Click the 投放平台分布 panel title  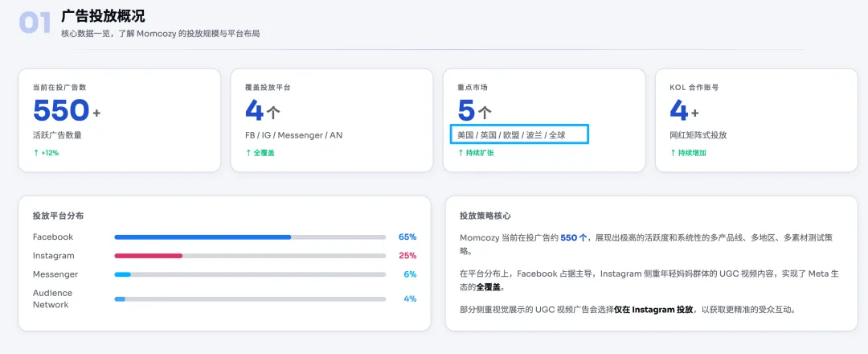[58, 216]
